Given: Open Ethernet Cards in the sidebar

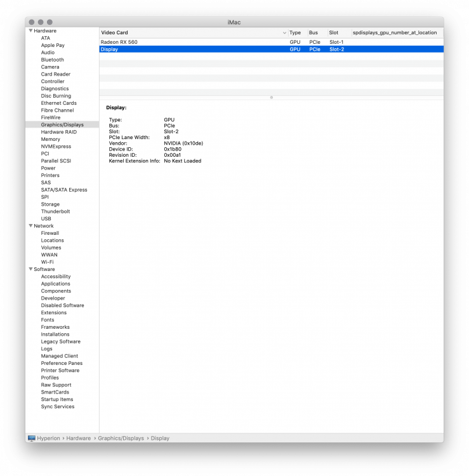Looking at the screenshot, I should tap(58, 103).
